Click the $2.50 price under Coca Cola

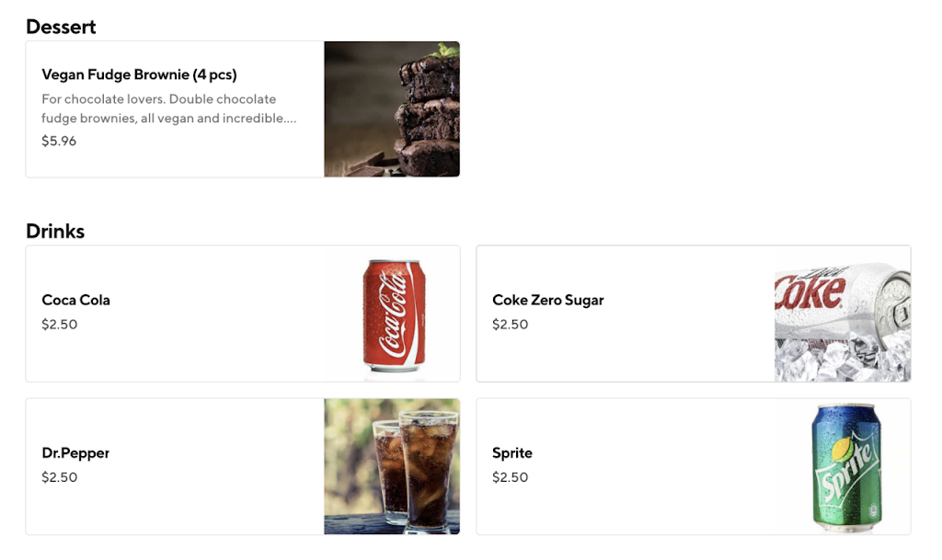point(59,324)
